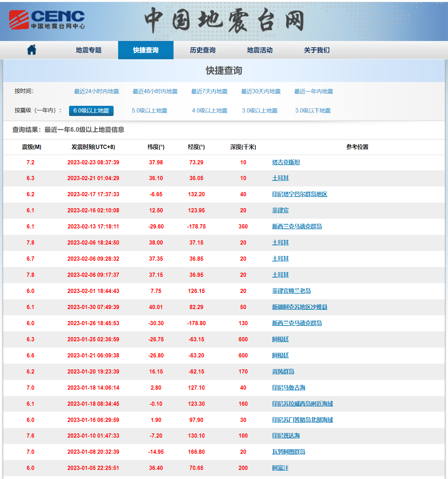The width and height of the screenshot is (448, 479).
Task: Open 印尼塔宁巴尔群岛地区 link
Action: [300, 194]
